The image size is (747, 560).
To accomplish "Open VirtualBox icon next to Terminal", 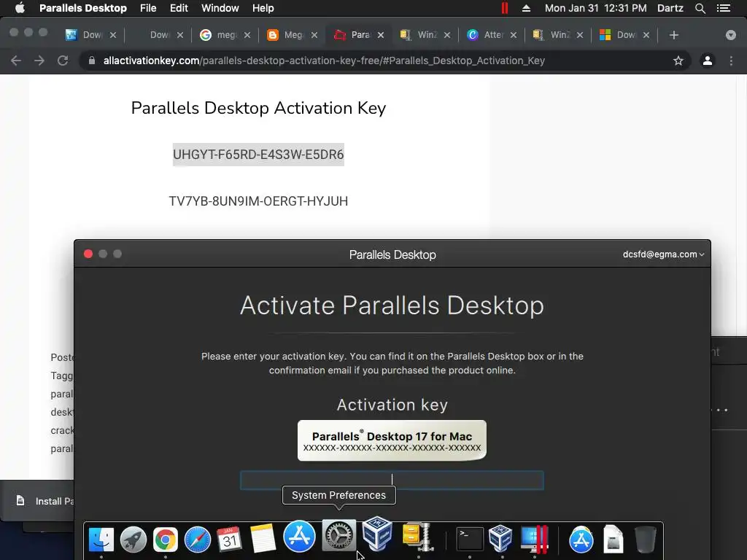I will tap(500, 539).
